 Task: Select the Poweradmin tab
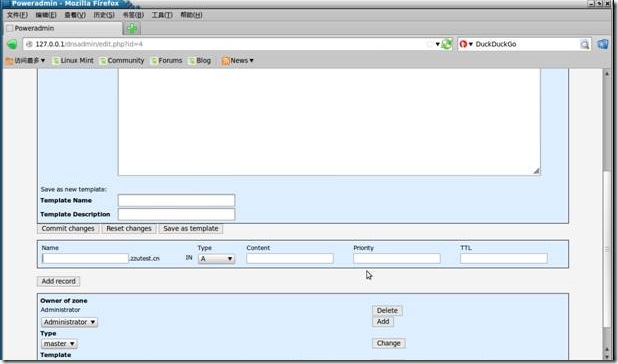coord(63,28)
